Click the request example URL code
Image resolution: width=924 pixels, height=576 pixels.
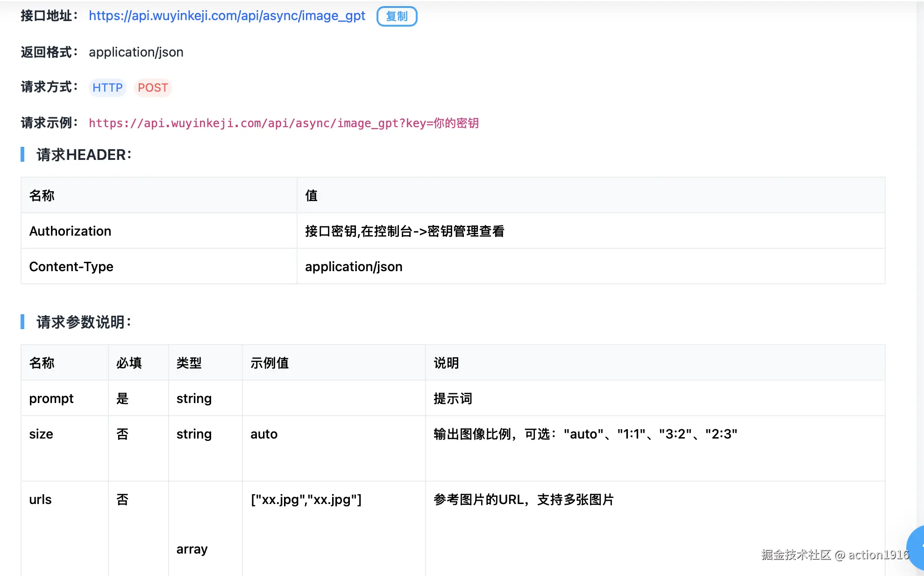click(x=284, y=123)
